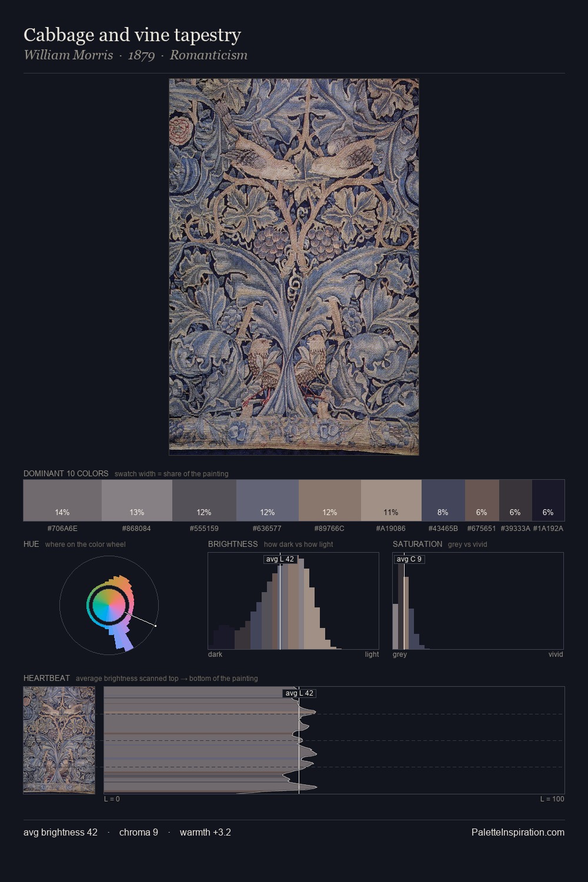
Task: Click the 'light' brightness axis label
Action: [x=372, y=654]
